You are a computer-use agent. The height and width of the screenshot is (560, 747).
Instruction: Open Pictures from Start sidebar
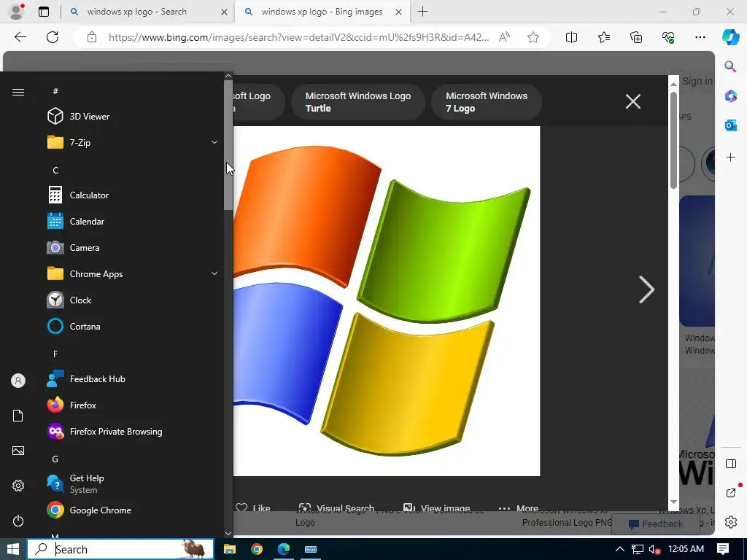coord(18,451)
